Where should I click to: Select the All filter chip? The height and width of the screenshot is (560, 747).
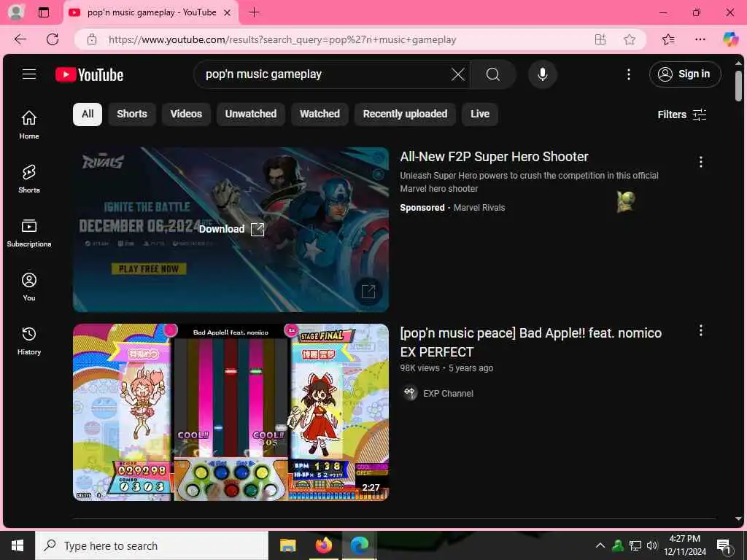coord(88,114)
